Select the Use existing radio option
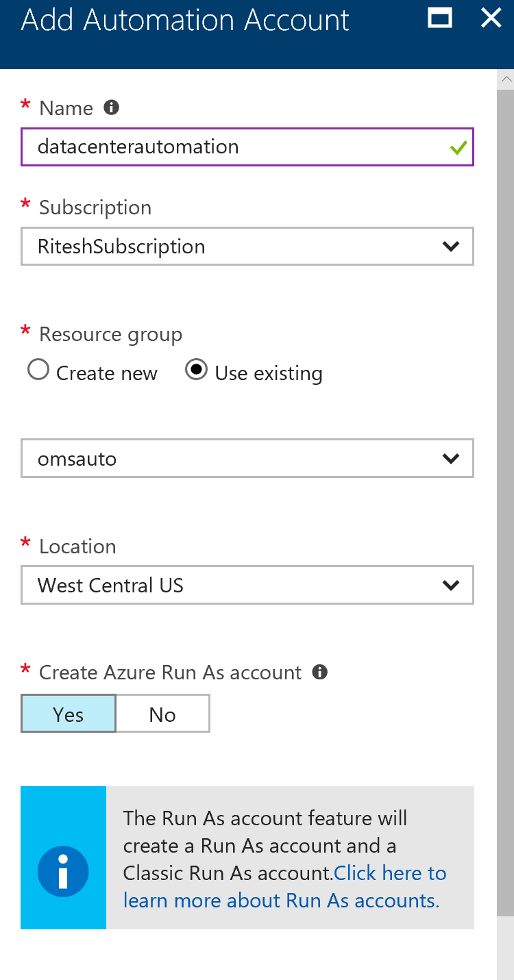This screenshot has width=514, height=980. 197,370
